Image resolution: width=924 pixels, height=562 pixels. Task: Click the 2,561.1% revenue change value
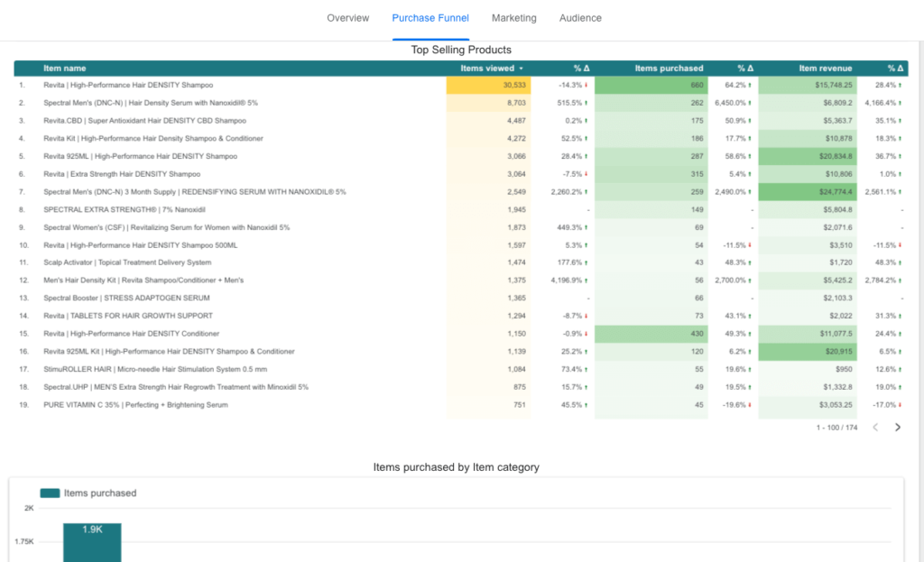(881, 191)
